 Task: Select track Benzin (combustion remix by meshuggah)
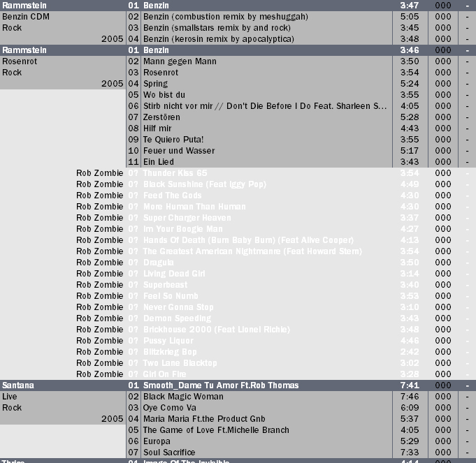click(x=226, y=17)
